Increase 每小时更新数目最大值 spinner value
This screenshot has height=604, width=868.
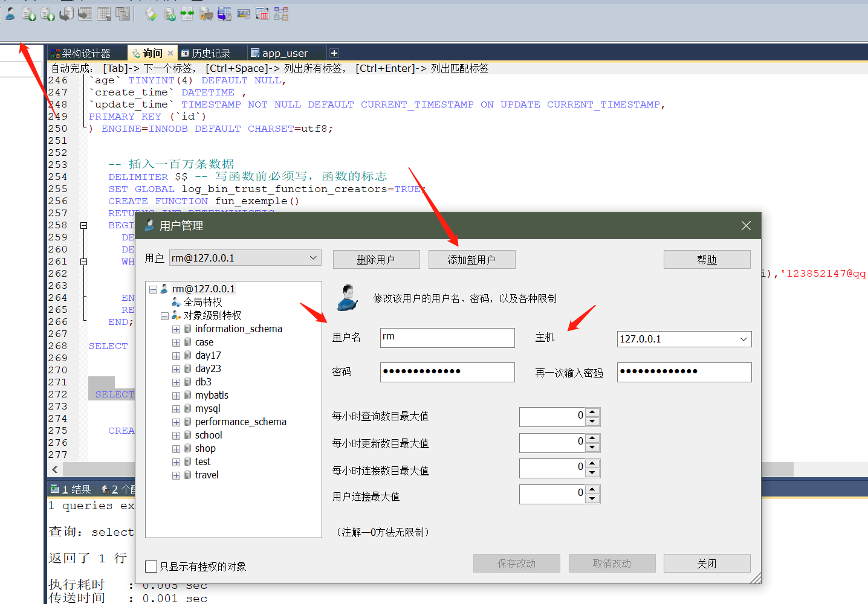pyautogui.click(x=592, y=439)
